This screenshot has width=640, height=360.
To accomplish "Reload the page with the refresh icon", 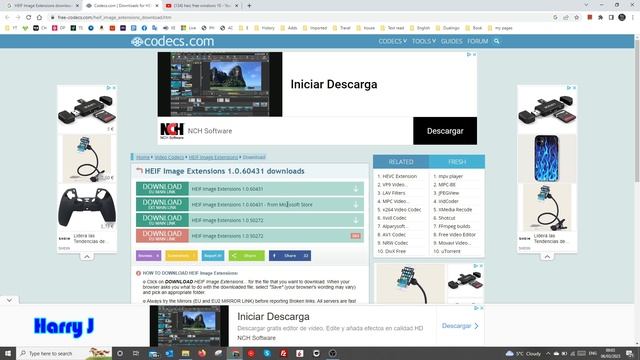I will click(x=29, y=18).
